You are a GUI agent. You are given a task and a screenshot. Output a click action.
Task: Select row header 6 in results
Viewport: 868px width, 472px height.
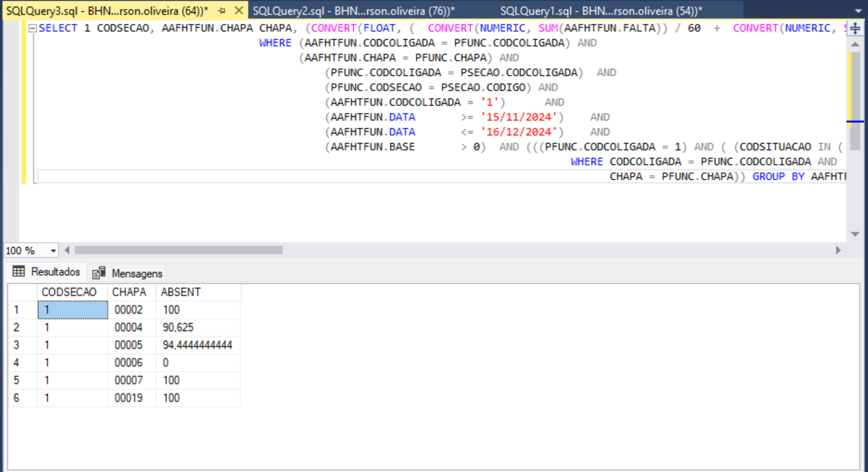22,398
